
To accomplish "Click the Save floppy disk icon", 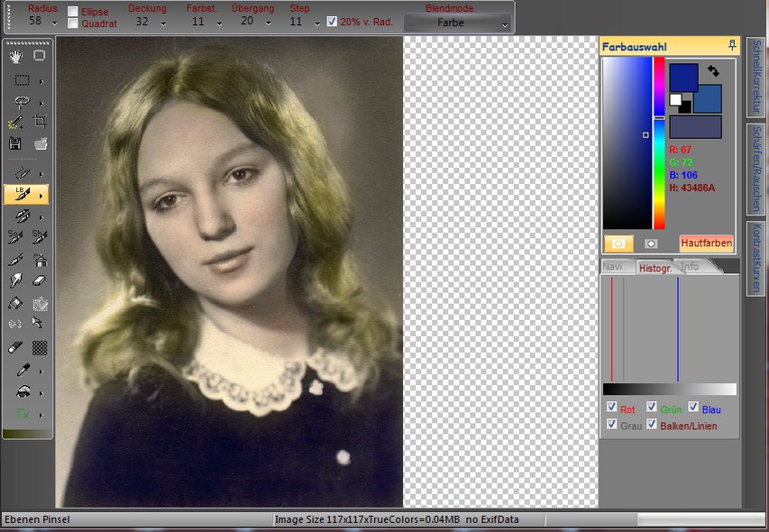I will pos(15,143).
